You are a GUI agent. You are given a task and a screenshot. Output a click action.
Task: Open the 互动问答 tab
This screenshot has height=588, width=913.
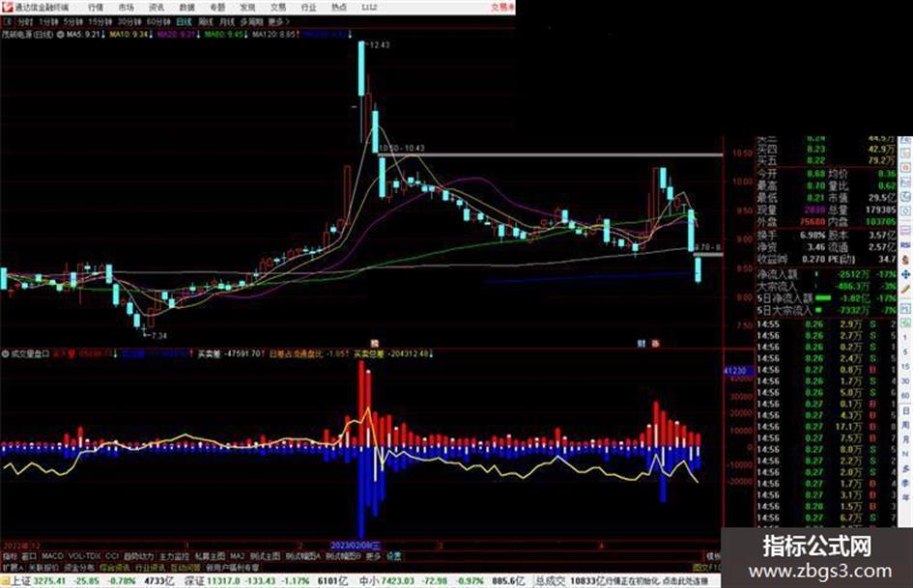pyautogui.click(x=185, y=567)
